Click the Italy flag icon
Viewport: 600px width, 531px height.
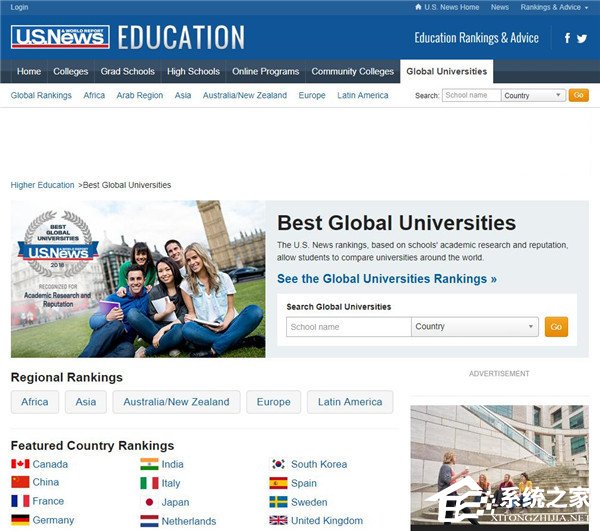[x=149, y=483]
